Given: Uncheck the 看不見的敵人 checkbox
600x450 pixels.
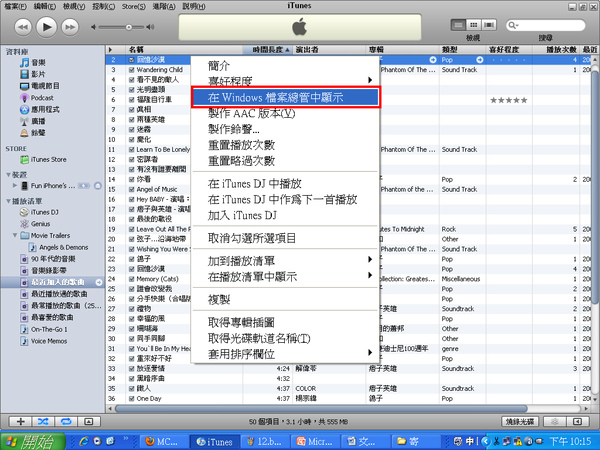Looking at the screenshot, I should (x=131, y=80).
